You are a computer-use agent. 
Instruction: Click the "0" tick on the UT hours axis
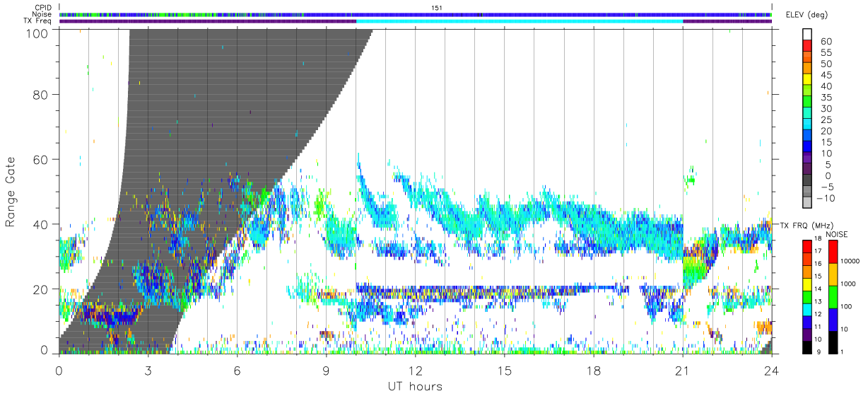coord(59,369)
